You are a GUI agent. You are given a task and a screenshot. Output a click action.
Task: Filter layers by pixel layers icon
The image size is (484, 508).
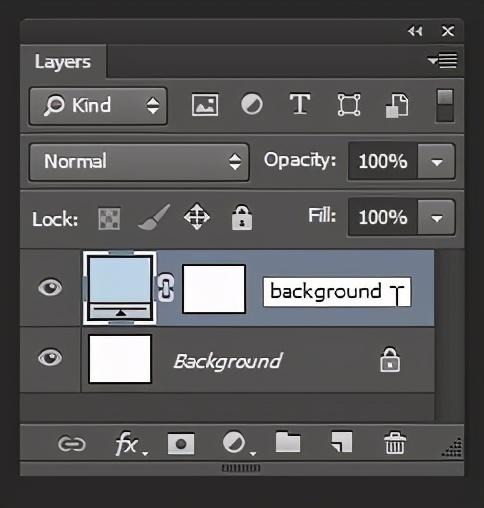(x=205, y=105)
